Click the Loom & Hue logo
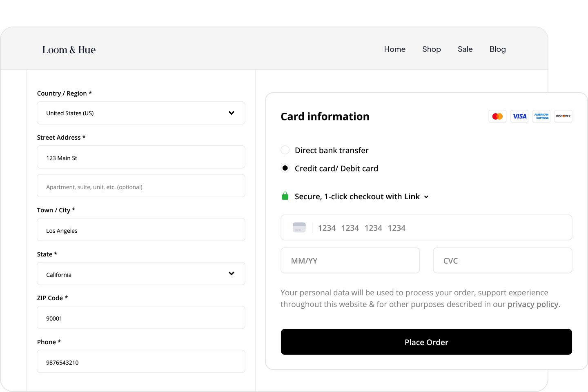Viewport: 588px width, 392px height. pyautogui.click(x=69, y=49)
